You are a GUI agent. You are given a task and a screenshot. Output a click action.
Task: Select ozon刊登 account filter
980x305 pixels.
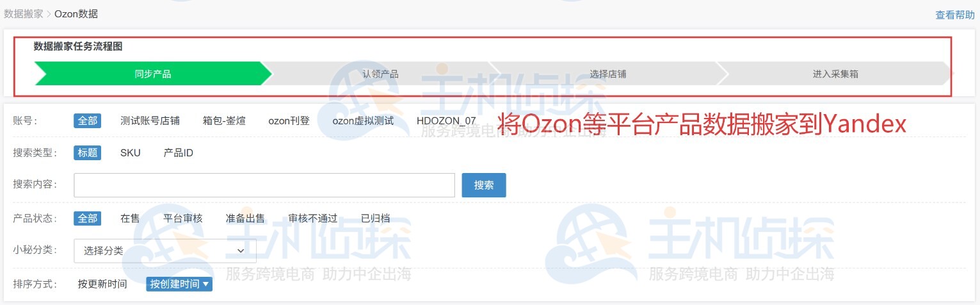(x=289, y=120)
